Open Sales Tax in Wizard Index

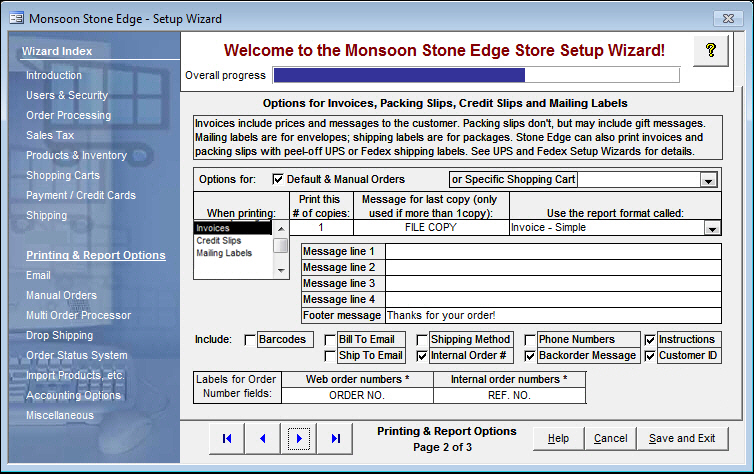click(50, 135)
